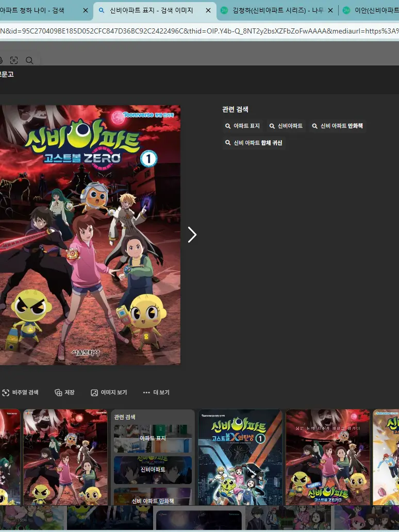Switch to 김청하(신비아파트 시리즈) tab
The height and width of the screenshot is (532, 399).
[x=268, y=10]
